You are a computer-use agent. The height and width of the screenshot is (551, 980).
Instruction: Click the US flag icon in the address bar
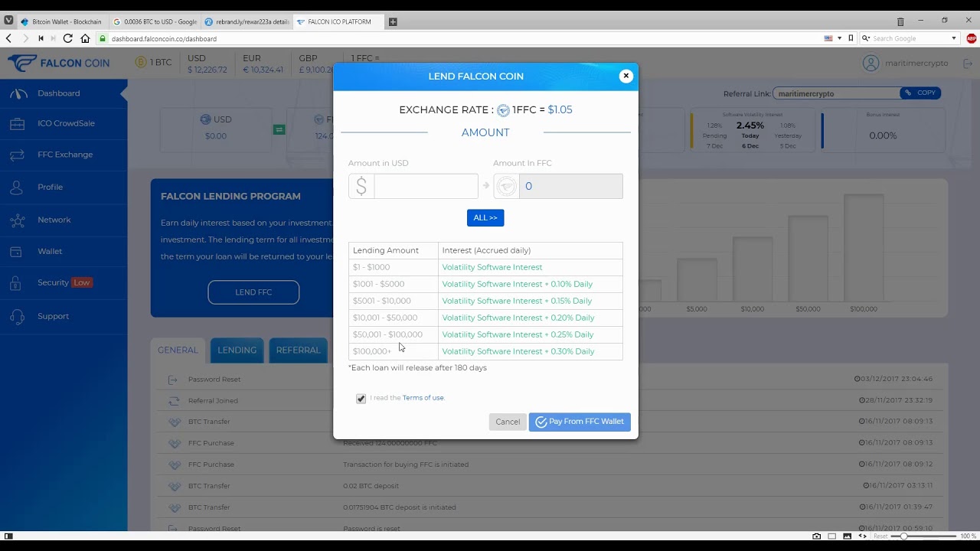point(828,38)
